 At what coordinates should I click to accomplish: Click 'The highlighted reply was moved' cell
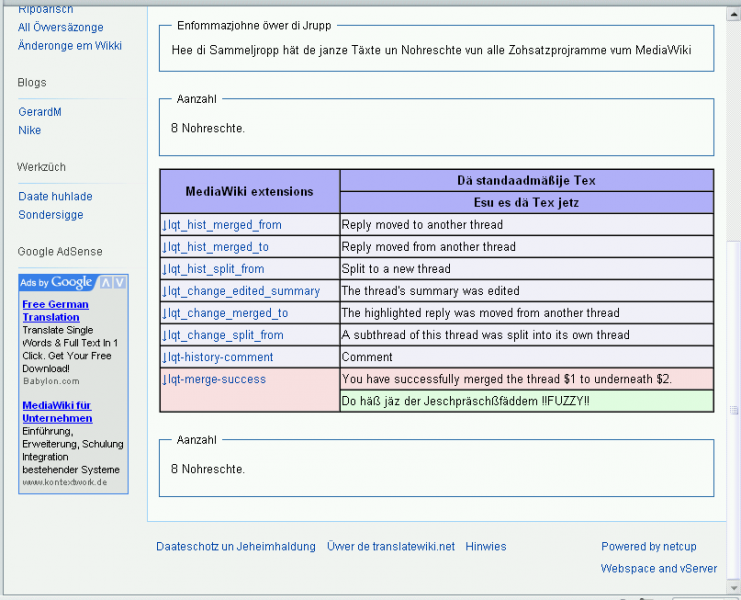(526, 313)
